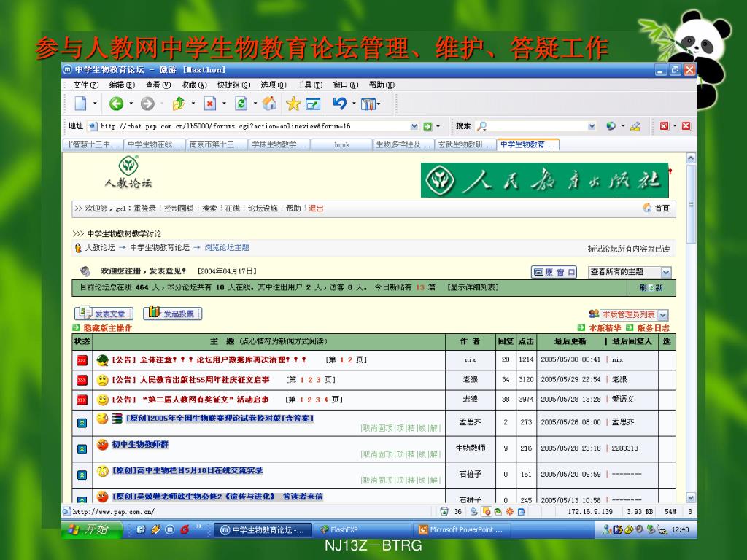Viewport: 747px width, 560px height.
Task: Open the 初中生物教师群 topic
Action: (140, 444)
